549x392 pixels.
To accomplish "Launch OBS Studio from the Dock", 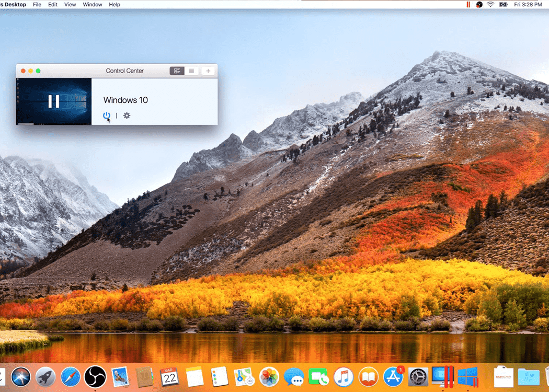I will point(95,376).
